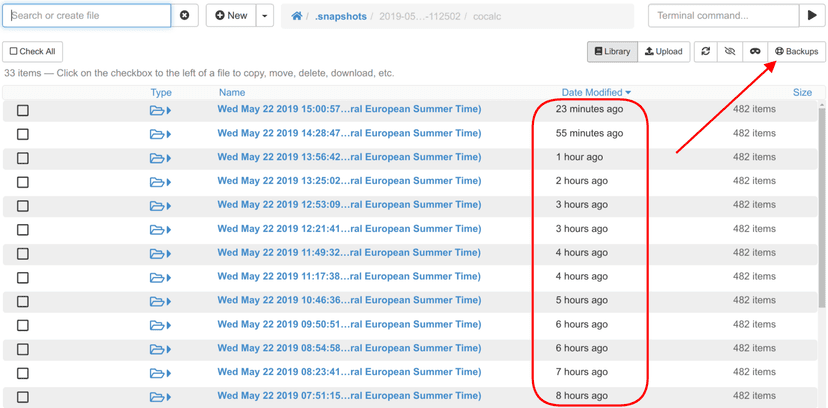The width and height of the screenshot is (828, 408).
Task: Sort files by Name column header
Action: [231, 92]
